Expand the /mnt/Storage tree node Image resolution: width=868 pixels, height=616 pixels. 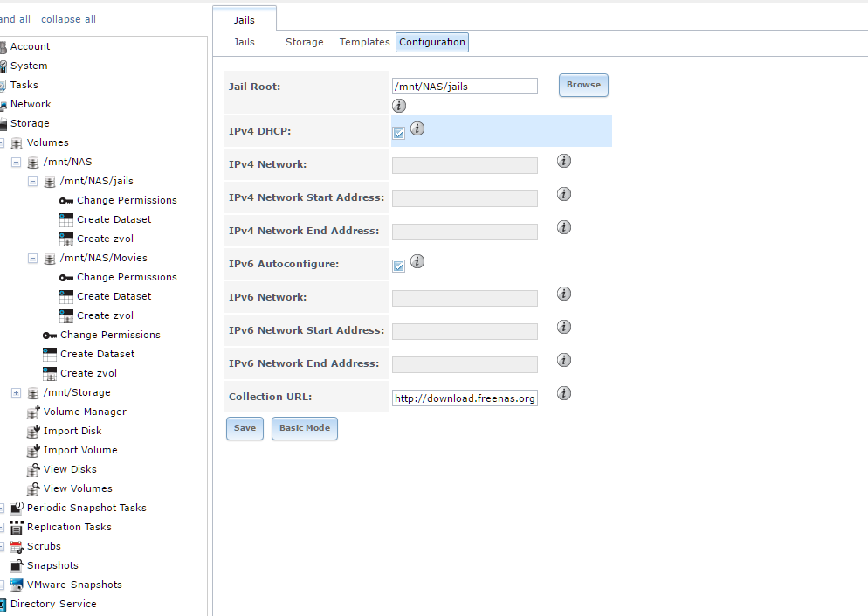[x=16, y=392]
